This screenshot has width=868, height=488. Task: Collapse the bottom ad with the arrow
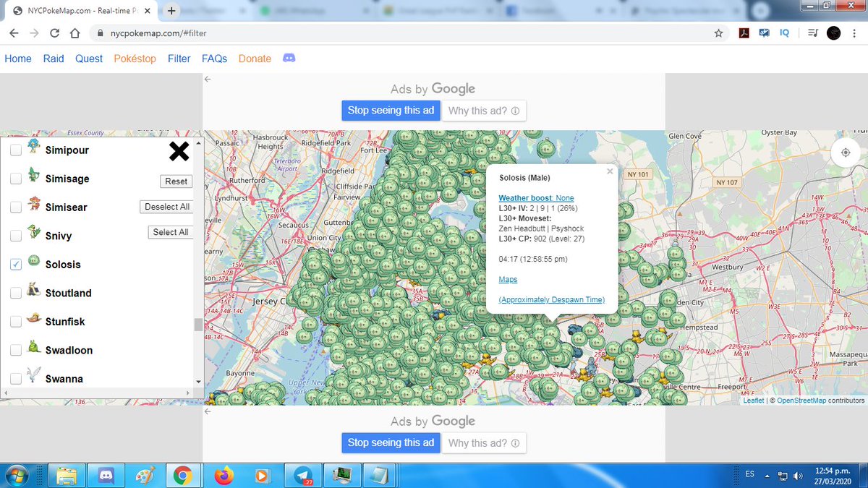pyautogui.click(x=208, y=411)
